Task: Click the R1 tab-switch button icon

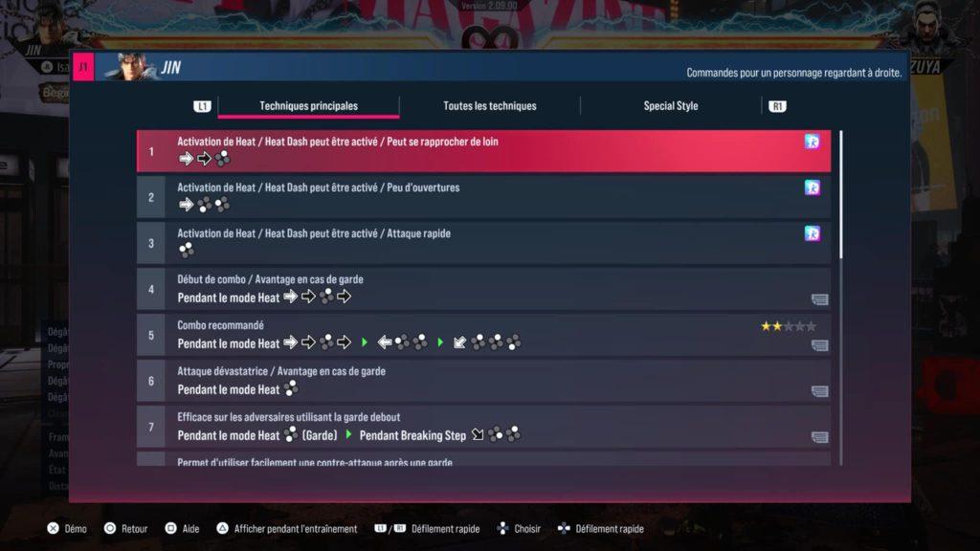Action: tap(777, 106)
